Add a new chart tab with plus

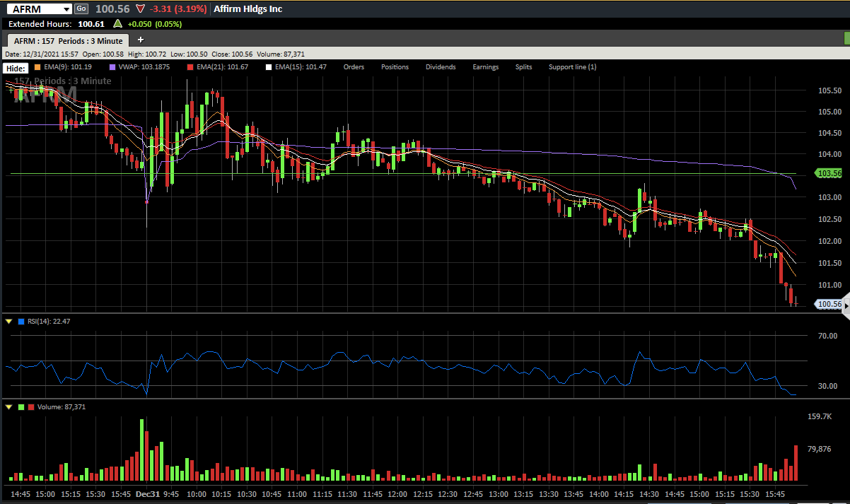[140, 40]
